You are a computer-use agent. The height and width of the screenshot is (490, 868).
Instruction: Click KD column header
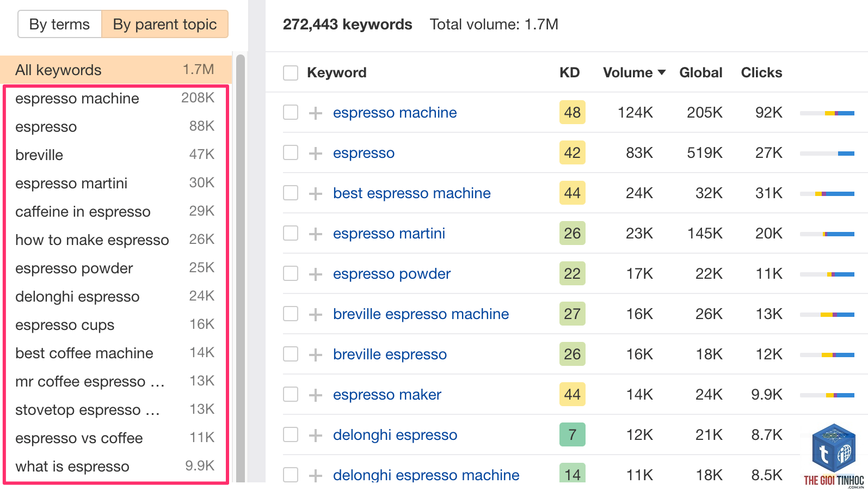point(570,72)
